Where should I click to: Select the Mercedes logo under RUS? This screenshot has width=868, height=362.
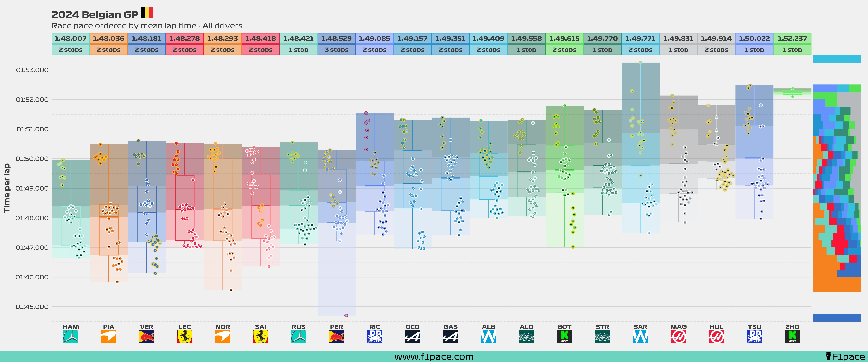[x=299, y=336]
